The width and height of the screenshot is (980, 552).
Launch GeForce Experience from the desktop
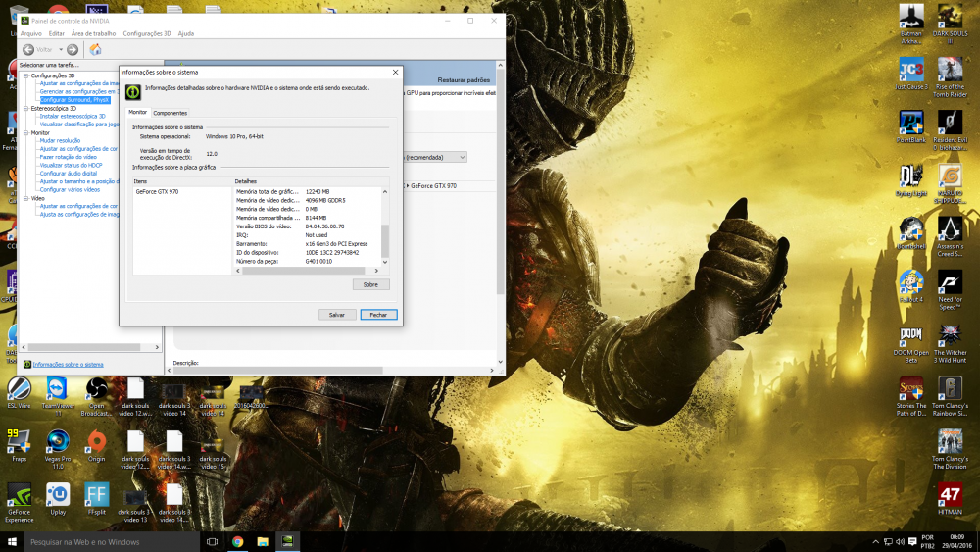(x=19, y=496)
